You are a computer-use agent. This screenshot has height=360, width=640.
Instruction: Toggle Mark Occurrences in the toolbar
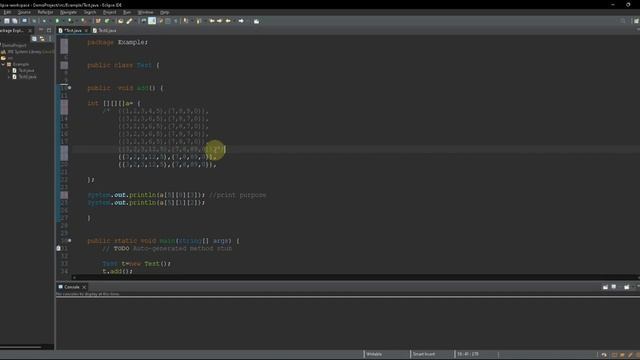click(x=152, y=21)
